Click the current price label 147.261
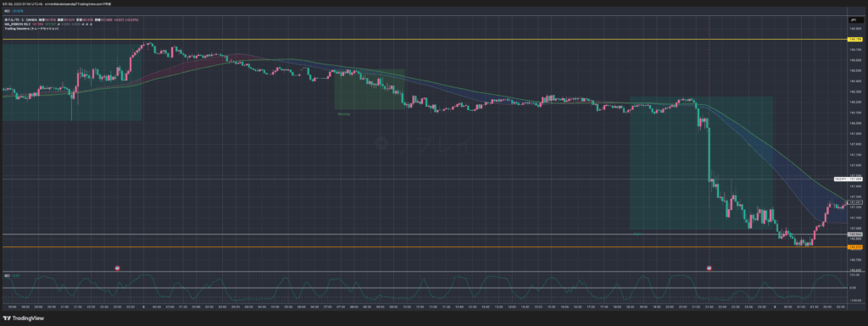The height and width of the screenshot is (326, 868). coord(855,202)
